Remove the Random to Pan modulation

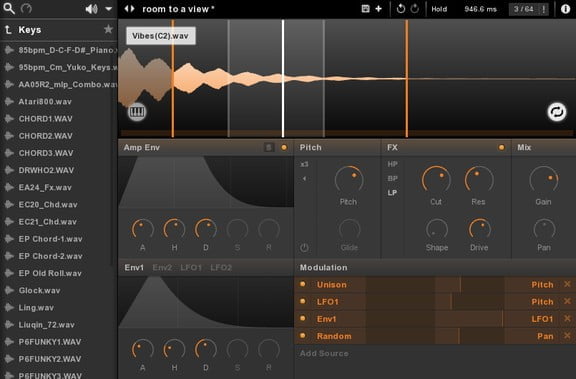click(x=567, y=335)
